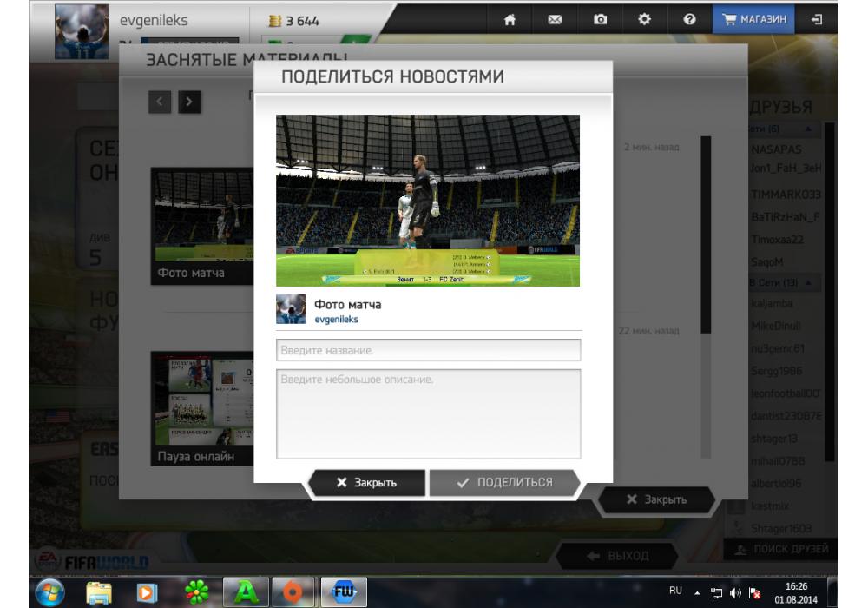Click the small avatar in share dialog

291,309
